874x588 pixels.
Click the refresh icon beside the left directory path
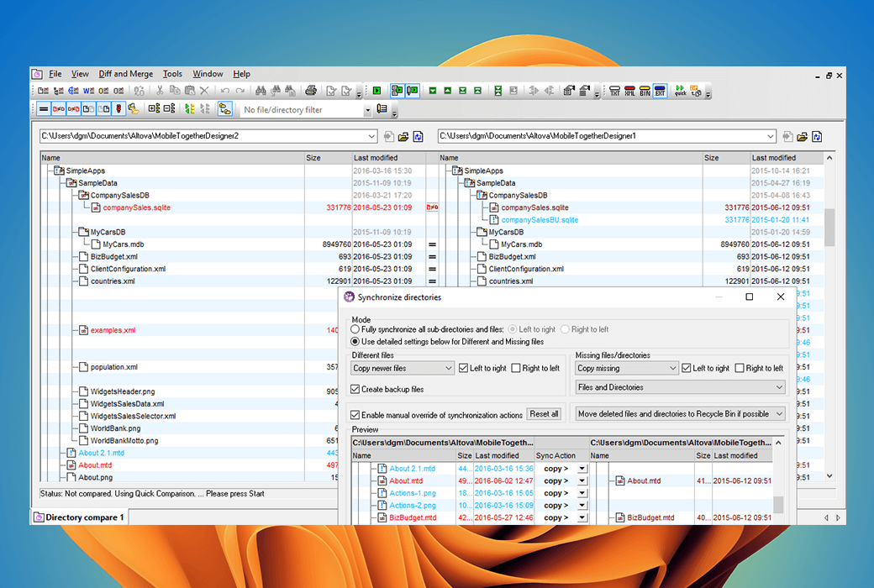tap(418, 137)
